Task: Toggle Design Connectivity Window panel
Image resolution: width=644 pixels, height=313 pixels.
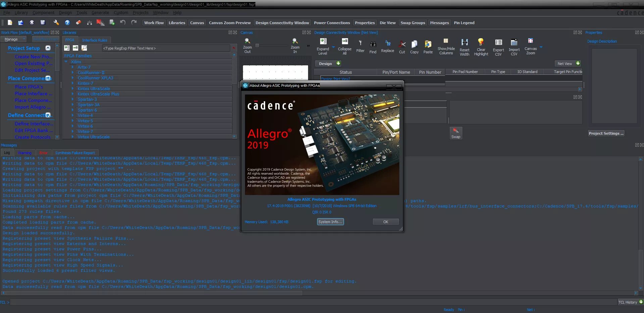Action: click(282, 23)
